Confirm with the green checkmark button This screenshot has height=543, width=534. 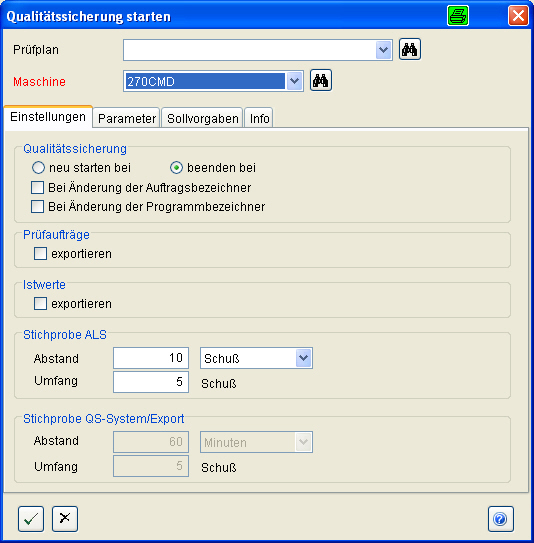coord(31,519)
